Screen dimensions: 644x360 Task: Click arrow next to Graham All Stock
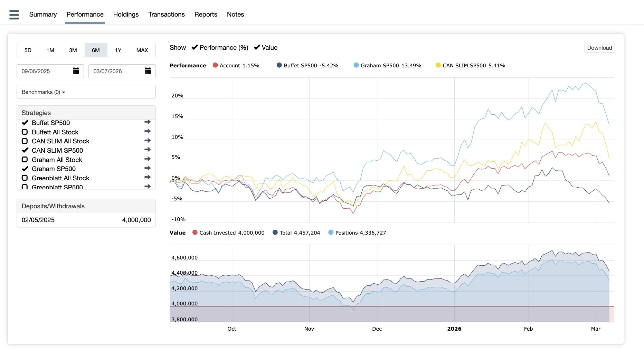[148, 159]
